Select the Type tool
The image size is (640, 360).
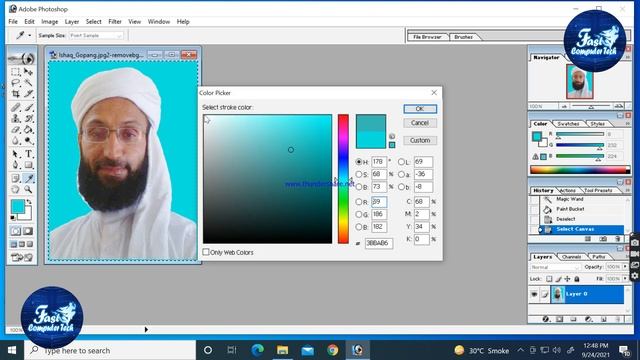coord(28,154)
